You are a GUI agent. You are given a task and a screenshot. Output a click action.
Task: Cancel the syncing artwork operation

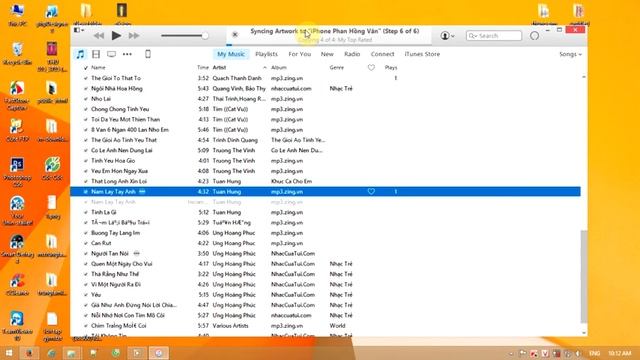point(235,35)
